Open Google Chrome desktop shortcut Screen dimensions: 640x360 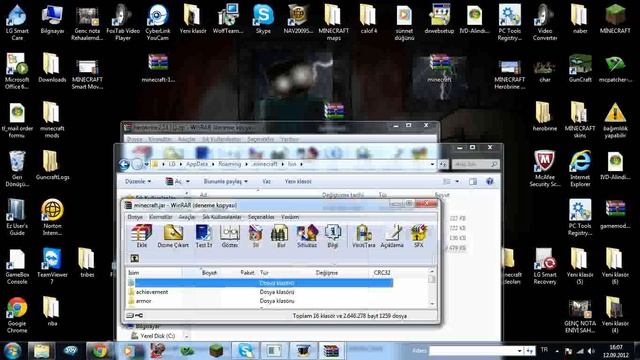tap(17, 315)
